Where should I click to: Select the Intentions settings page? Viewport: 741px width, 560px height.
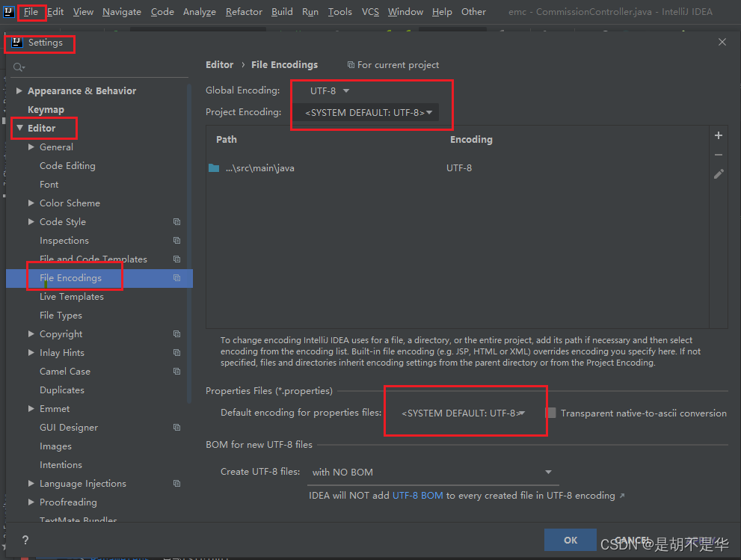tap(61, 464)
